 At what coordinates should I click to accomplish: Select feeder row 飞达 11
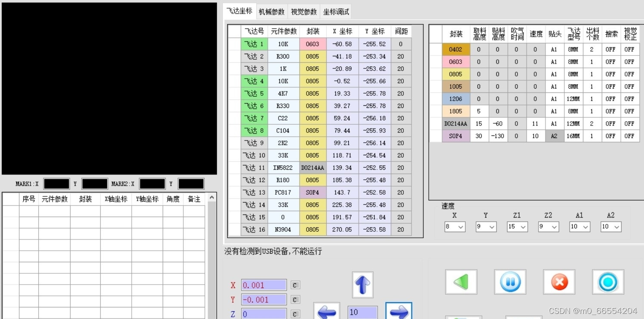[254, 168]
